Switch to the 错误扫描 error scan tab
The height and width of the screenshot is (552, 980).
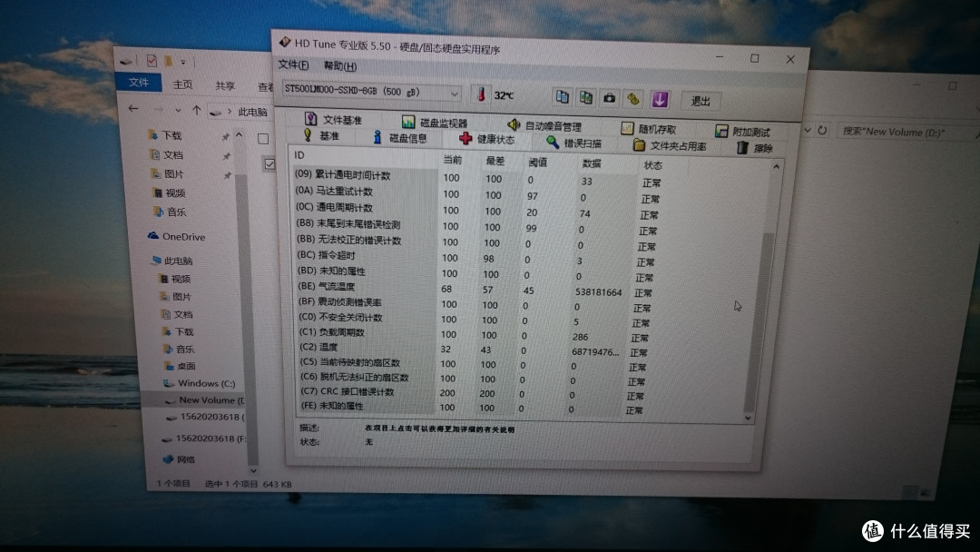573,143
